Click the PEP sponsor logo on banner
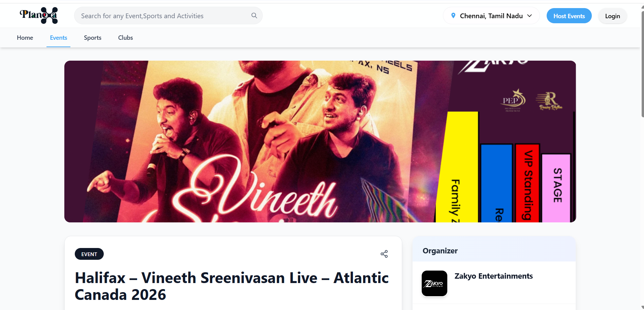This screenshot has width=644, height=310. [513, 100]
